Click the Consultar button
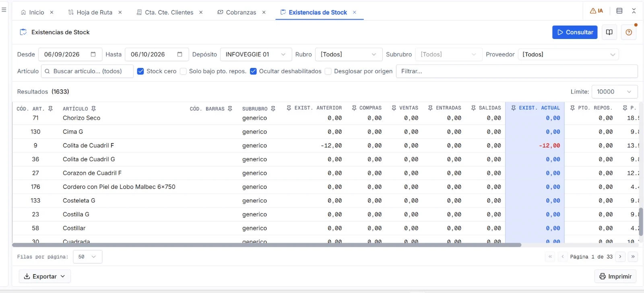This screenshot has width=644, height=293. pos(575,32)
